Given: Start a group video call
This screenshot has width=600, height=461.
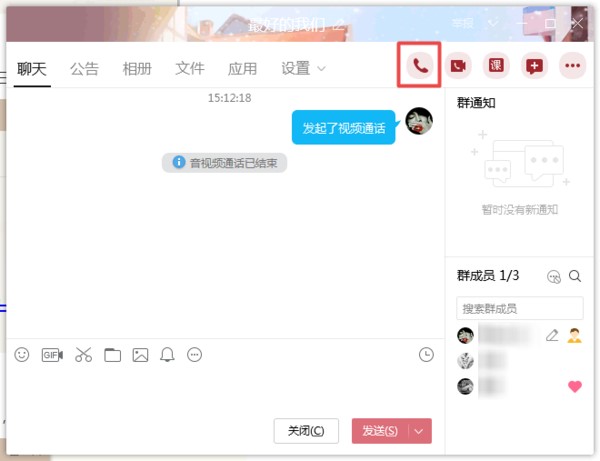Looking at the screenshot, I should point(458,66).
